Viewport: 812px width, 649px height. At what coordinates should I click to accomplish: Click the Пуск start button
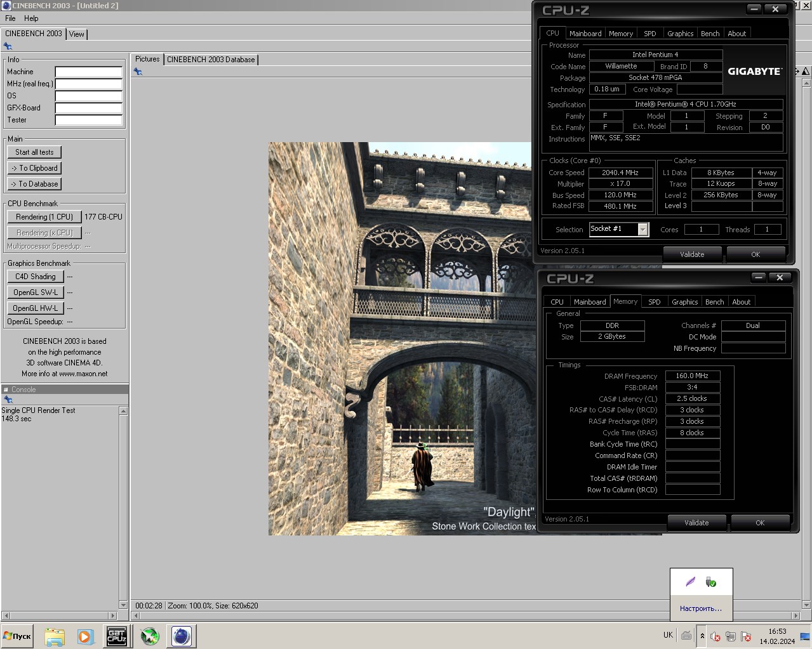click(x=17, y=636)
